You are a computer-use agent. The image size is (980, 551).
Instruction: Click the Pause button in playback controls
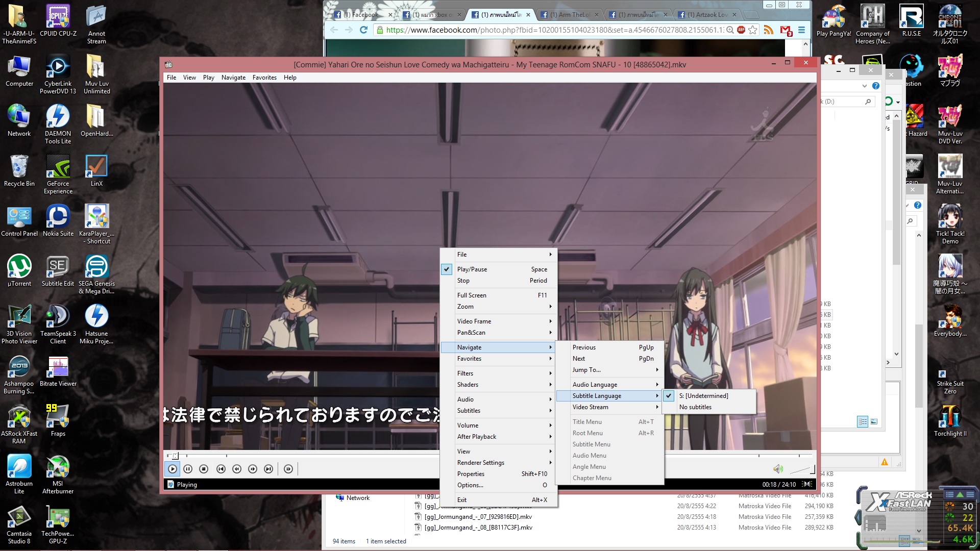coord(188,469)
